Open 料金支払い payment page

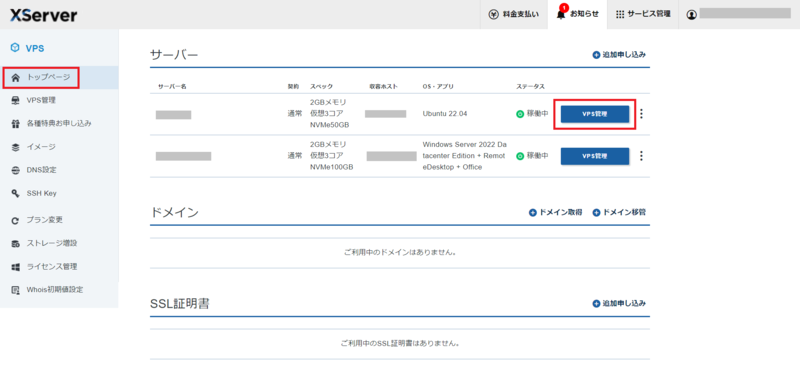coord(514,14)
